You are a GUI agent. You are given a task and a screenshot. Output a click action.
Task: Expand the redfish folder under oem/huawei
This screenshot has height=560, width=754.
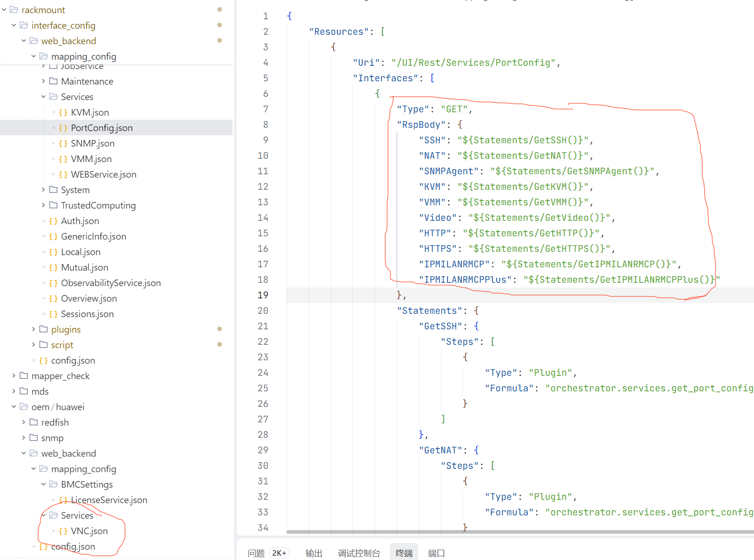(23, 422)
